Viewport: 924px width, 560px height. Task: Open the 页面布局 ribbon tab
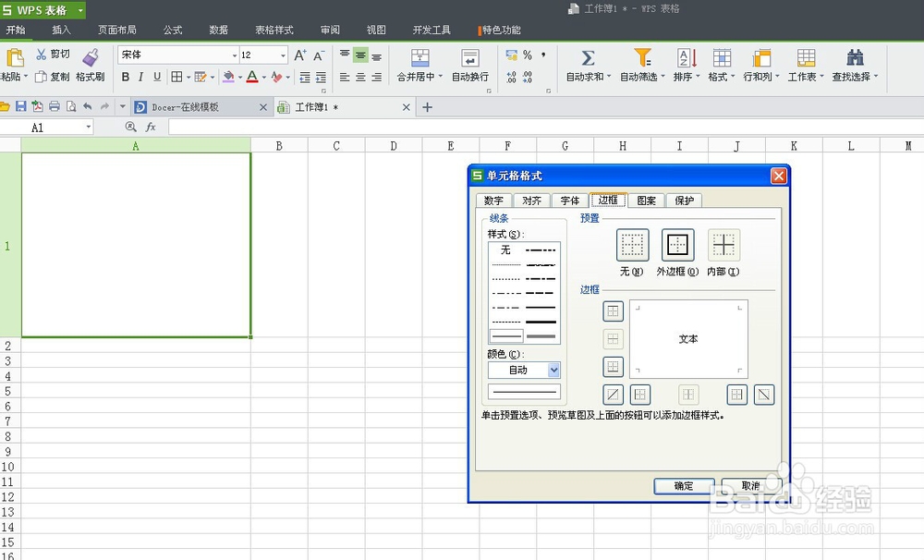(x=116, y=30)
